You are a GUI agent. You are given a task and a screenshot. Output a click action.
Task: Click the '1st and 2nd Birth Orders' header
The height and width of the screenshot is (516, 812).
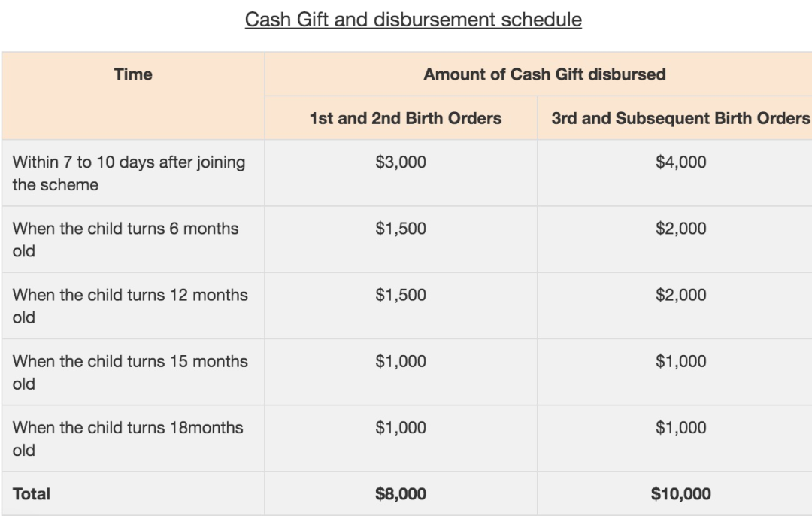pos(405,118)
